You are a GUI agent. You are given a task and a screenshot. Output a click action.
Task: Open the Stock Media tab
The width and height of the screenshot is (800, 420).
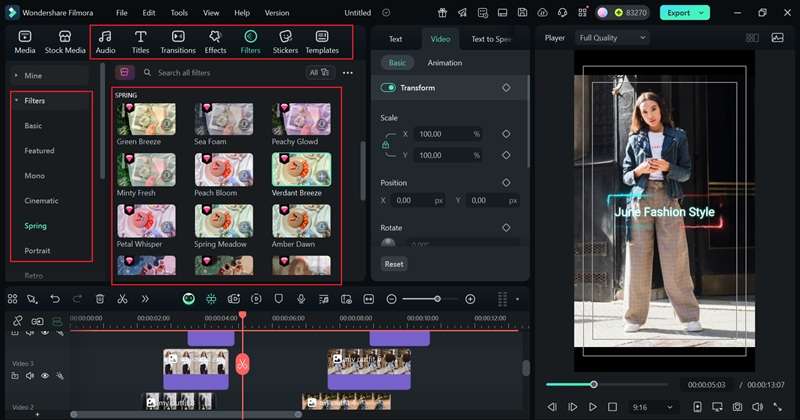(x=65, y=42)
